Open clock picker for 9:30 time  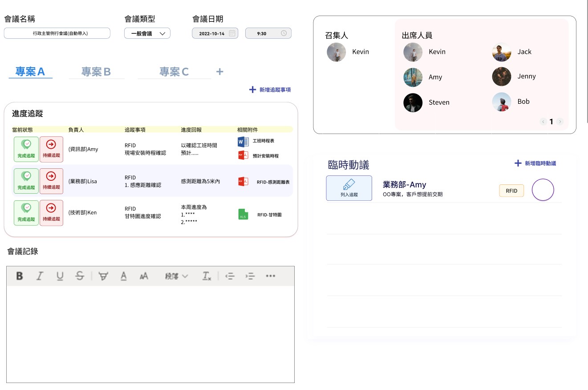pos(284,33)
